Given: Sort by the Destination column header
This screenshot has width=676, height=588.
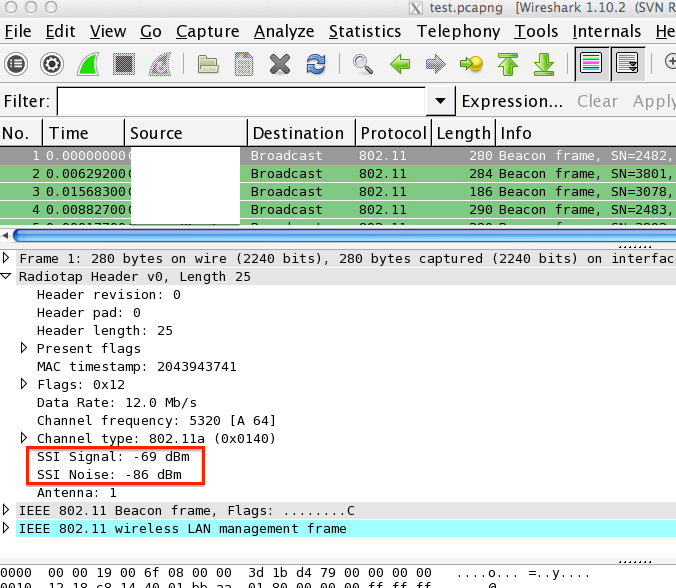Looking at the screenshot, I should tap(301, 133).
